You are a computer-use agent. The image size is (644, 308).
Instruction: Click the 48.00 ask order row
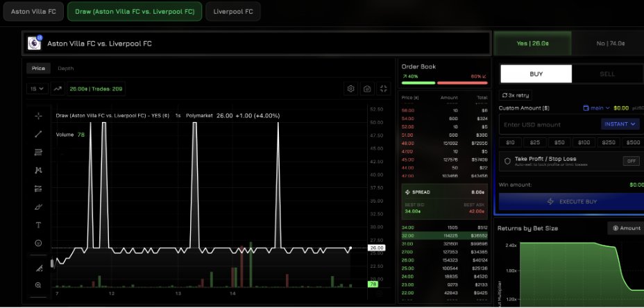pos(444,144)
